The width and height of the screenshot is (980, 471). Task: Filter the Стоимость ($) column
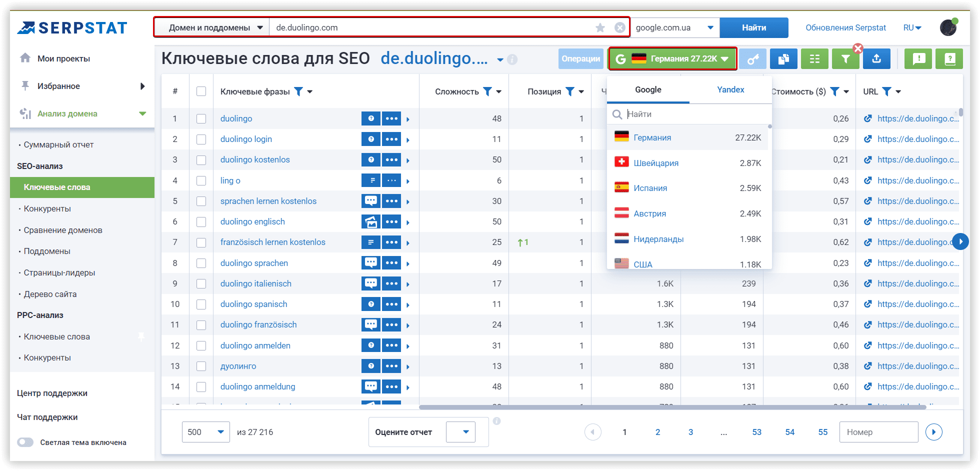834,91
